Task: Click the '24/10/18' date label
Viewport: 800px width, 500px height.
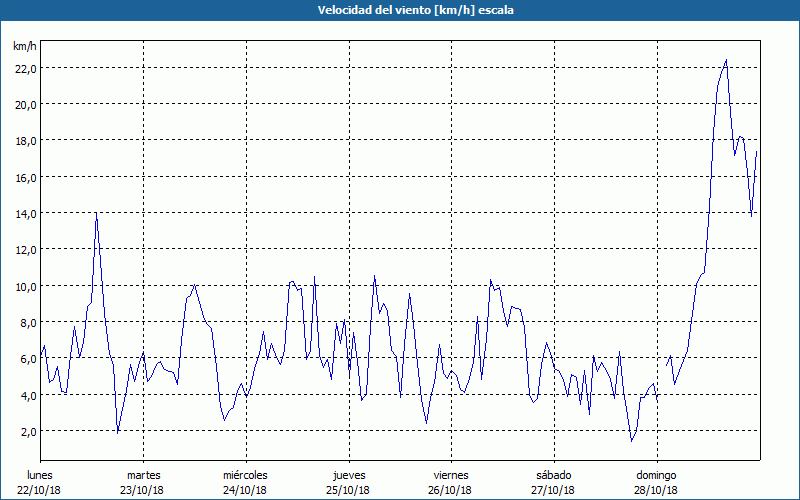Action: tap(245, 490)
